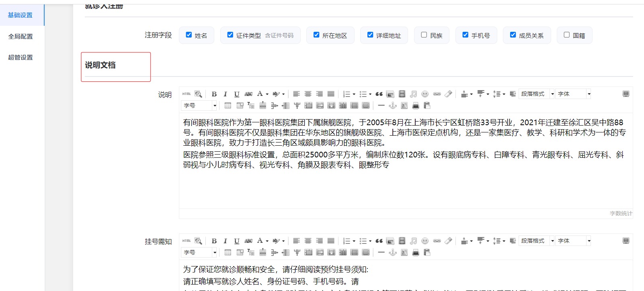Screen dimensions: 644x291
Task: Toggle fullscreen for the 说明 editor
Action: click(x=626, y=94)
